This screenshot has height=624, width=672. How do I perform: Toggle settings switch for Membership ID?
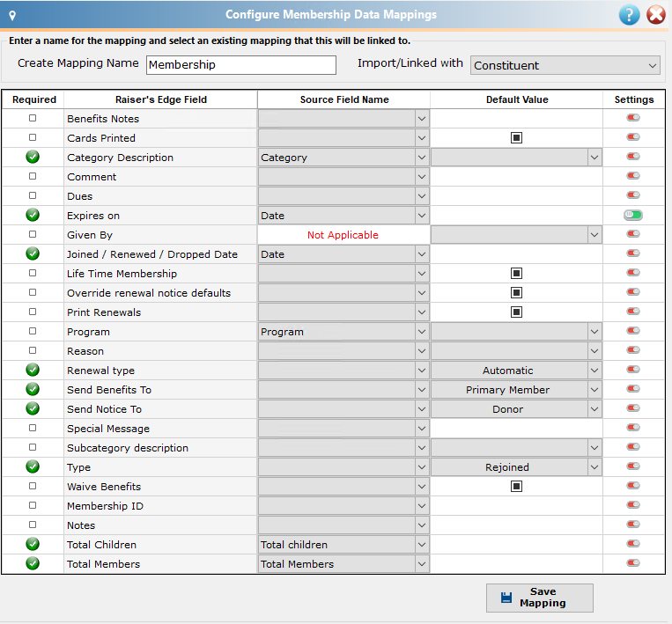[633, 505]
